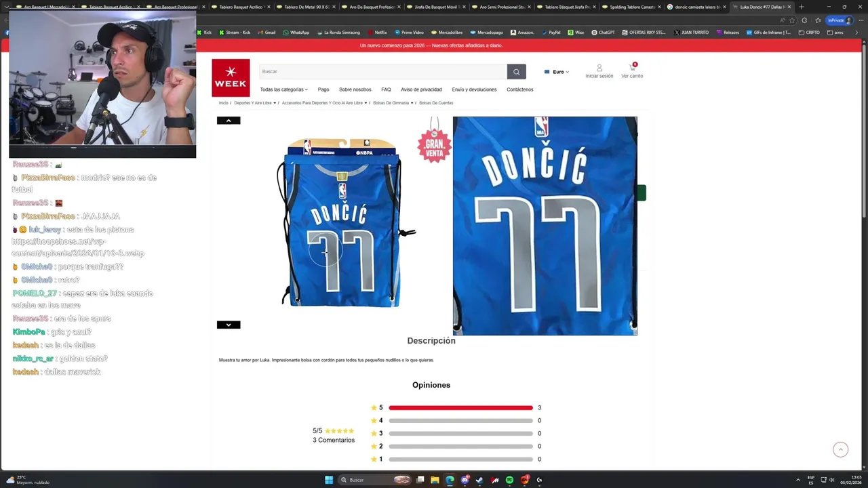The height and width of the screenshot is (488, 868).
Task: Go to the Bolsas De Cuerdas breadcrumb
Action: coord(436,103)
